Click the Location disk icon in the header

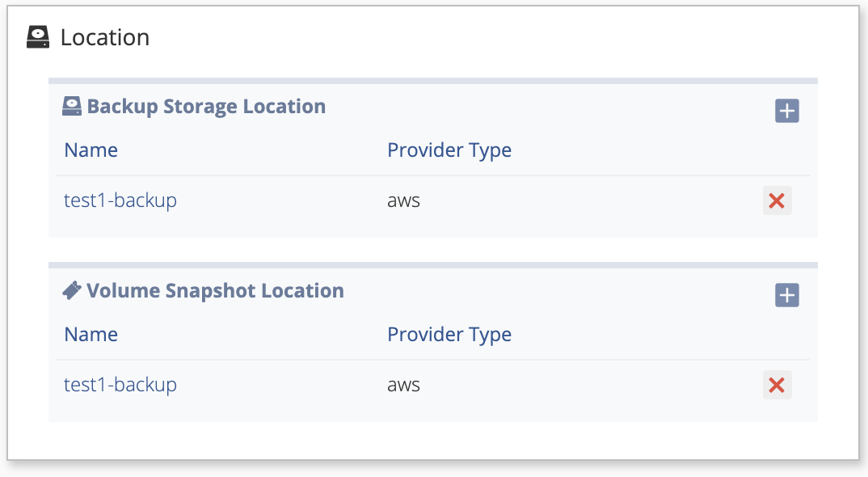[x=38, y=37]
